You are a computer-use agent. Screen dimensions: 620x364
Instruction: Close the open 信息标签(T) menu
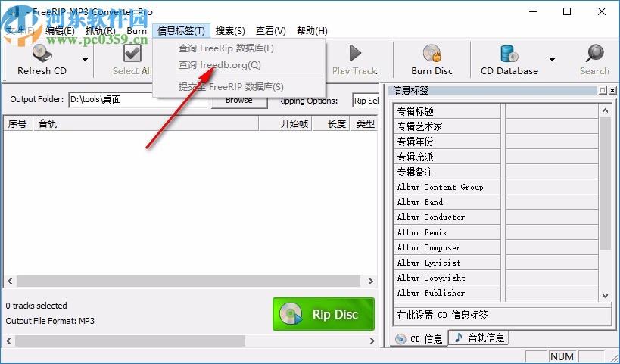(181, 31)
